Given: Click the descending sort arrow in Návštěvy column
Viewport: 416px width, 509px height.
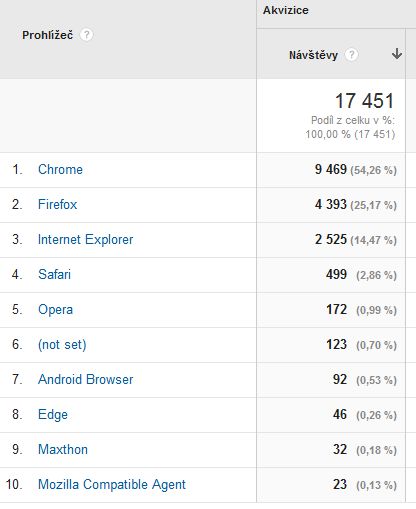Looking at the screenshot, I should [397, 54].
